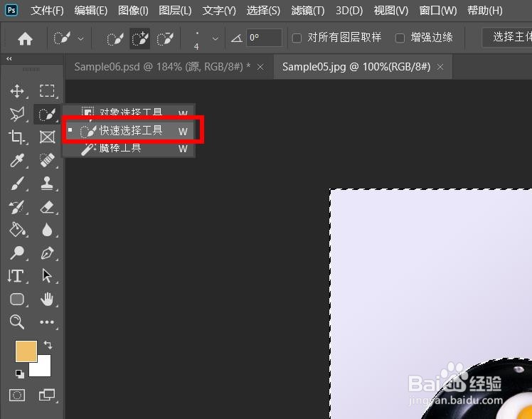This screenshot has height=419, width=532.
Task: Click the brush angle input field
Action: (264, 38)
